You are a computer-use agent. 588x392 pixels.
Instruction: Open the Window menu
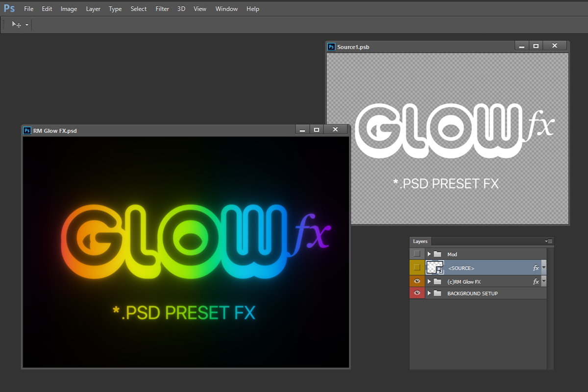226,9
